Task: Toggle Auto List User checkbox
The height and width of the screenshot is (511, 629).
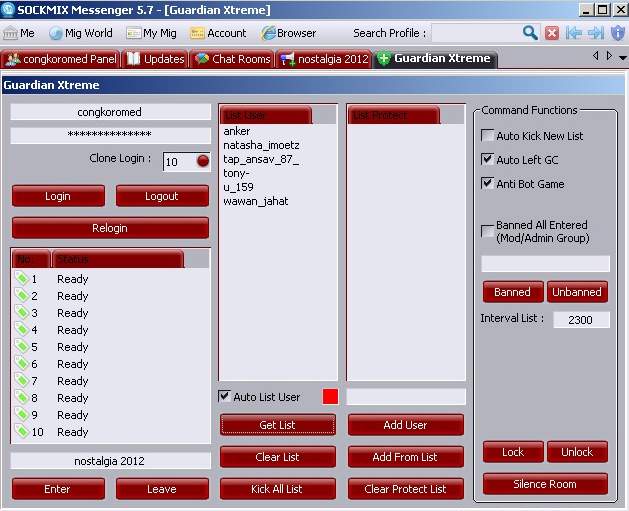Action: (x=224, y=396)
